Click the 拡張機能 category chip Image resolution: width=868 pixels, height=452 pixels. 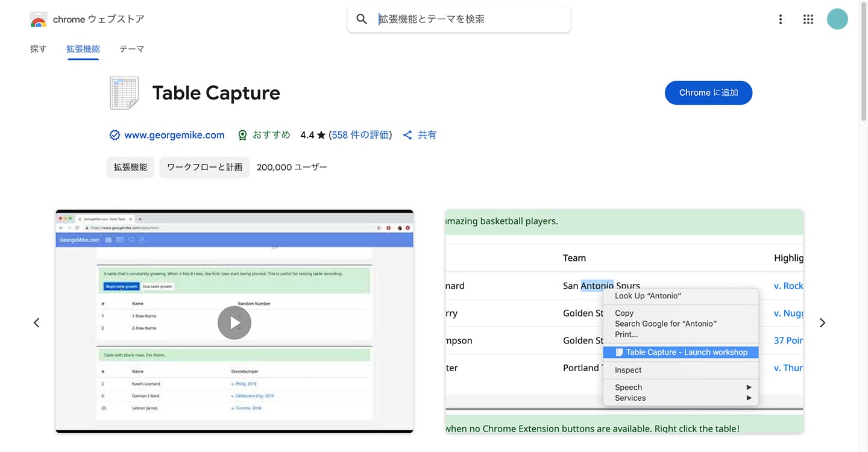click(x=130, y=168)
